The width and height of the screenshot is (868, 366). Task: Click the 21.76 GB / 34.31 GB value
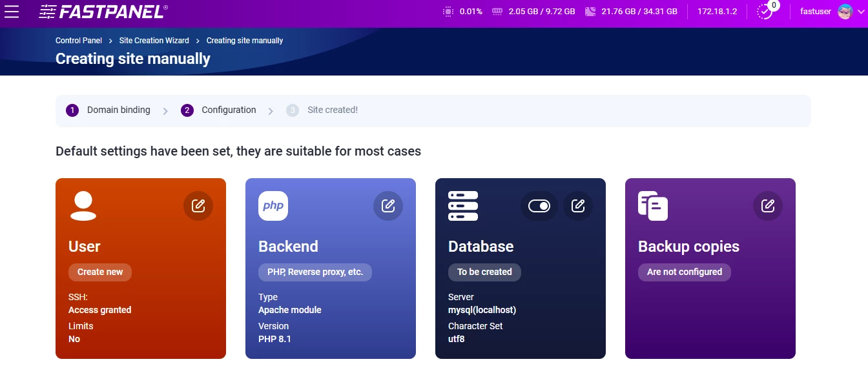[x=639, y=12]
